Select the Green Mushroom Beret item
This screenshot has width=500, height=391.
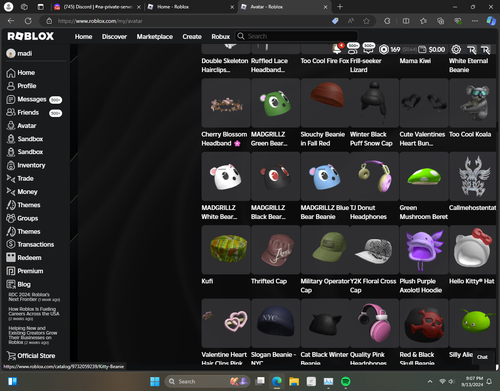pyautogui.click(x=424, y=176)
